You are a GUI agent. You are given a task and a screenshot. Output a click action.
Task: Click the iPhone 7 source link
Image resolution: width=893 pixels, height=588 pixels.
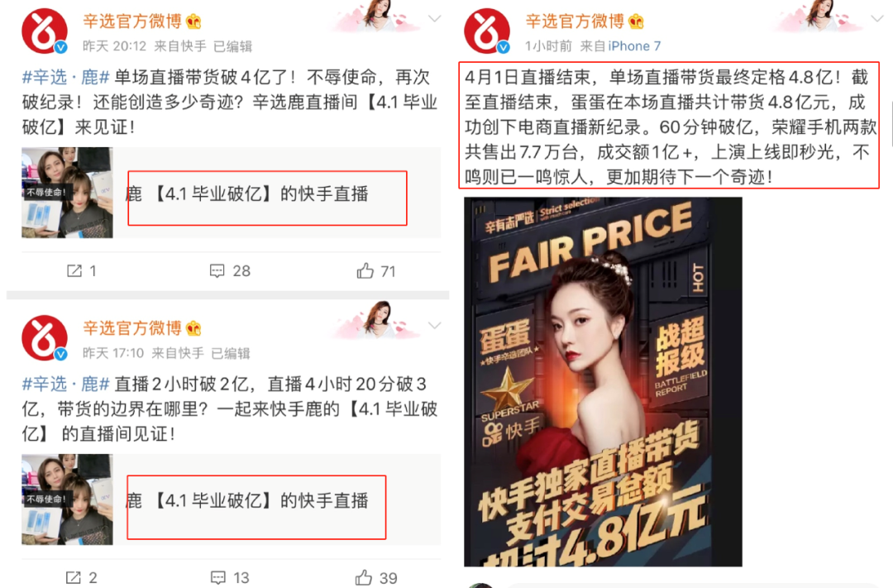634,45
